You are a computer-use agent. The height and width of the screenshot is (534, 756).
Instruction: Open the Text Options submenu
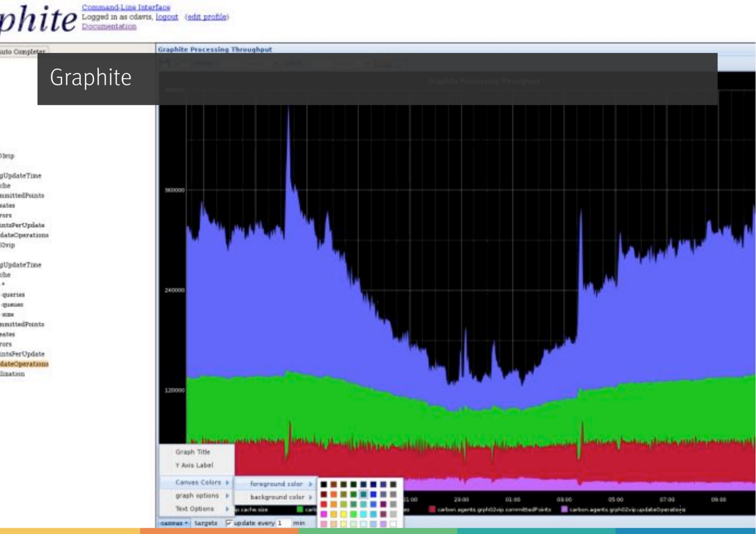(197, 509)
